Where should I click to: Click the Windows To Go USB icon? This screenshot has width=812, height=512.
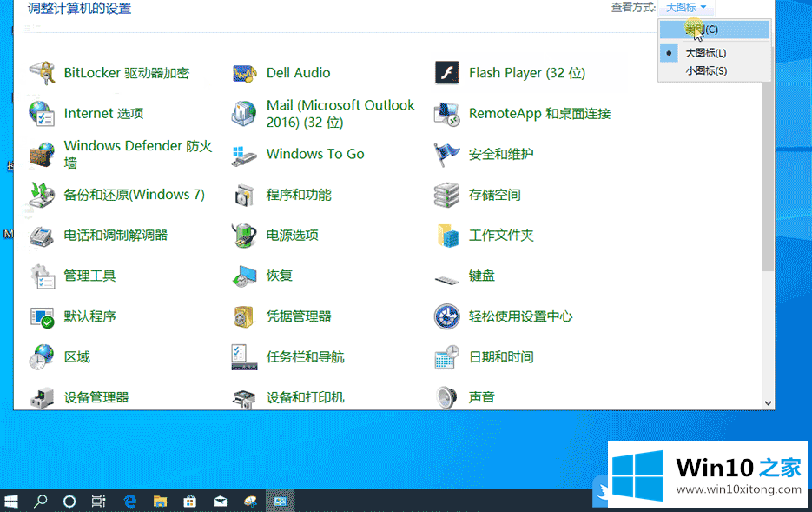244,156
